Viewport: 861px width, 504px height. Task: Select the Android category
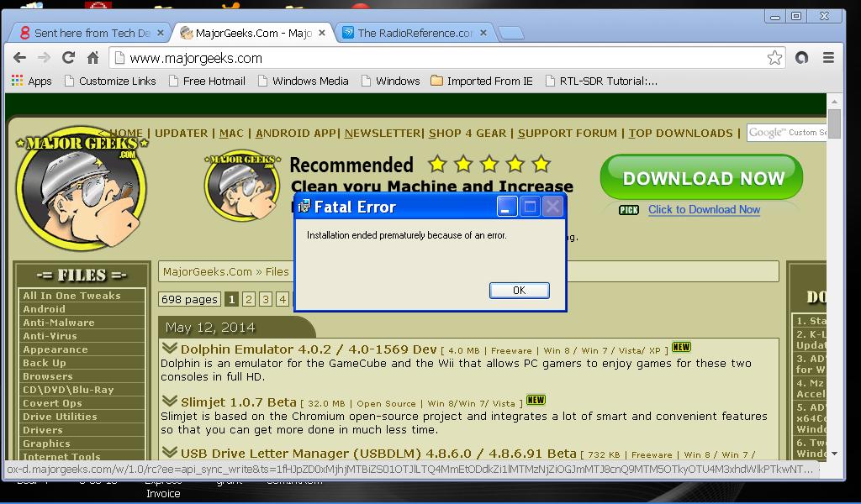coord(82,309)
